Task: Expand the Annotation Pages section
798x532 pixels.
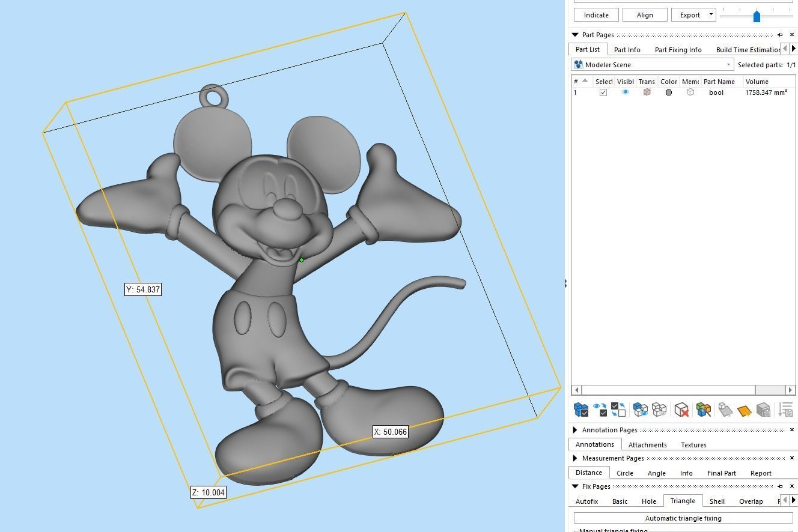Action: [575, 430]
